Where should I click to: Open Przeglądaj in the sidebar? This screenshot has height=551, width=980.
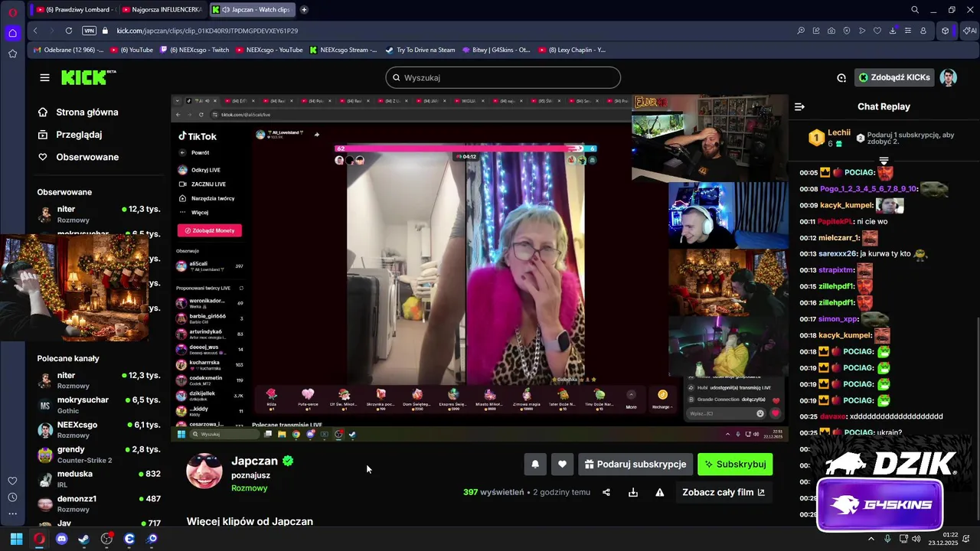coord(79,135)
